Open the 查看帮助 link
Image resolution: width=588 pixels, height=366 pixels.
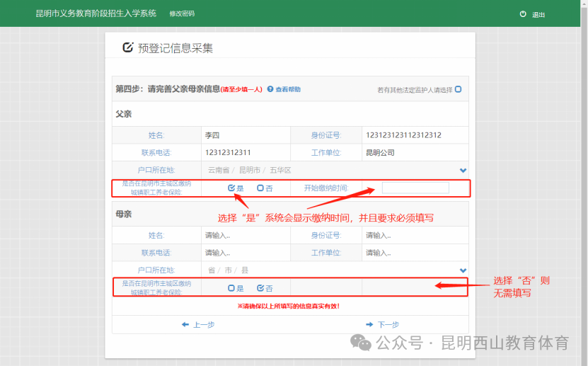(x=288, y=89)
